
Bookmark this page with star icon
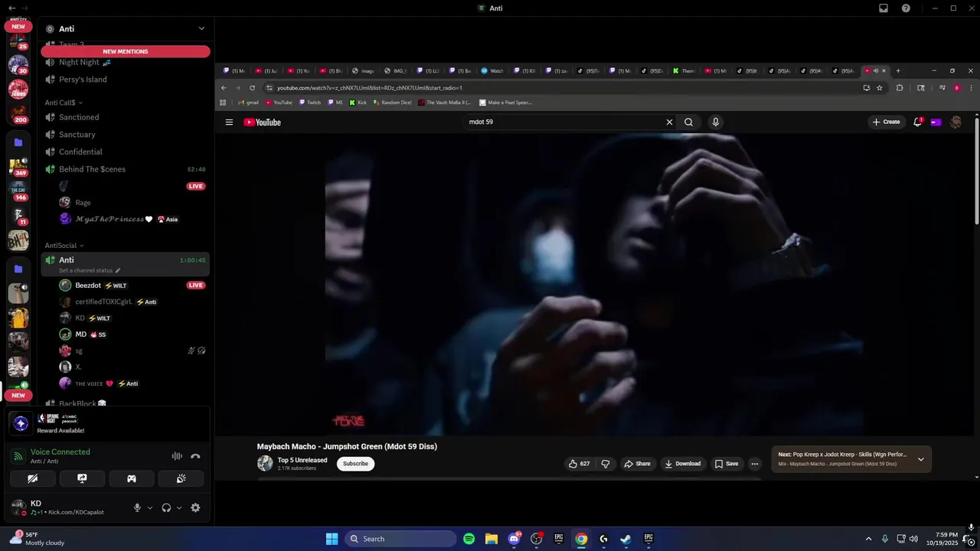(x=880, y=88)
